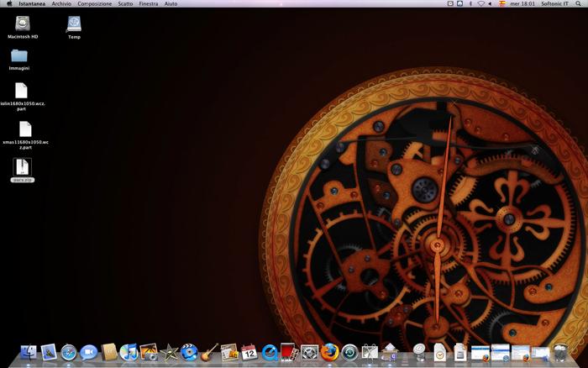The height and width of the screenshot is (368, 588).
Task: Open Time Machine from the Dock
Action: click(x=350, y=353)
